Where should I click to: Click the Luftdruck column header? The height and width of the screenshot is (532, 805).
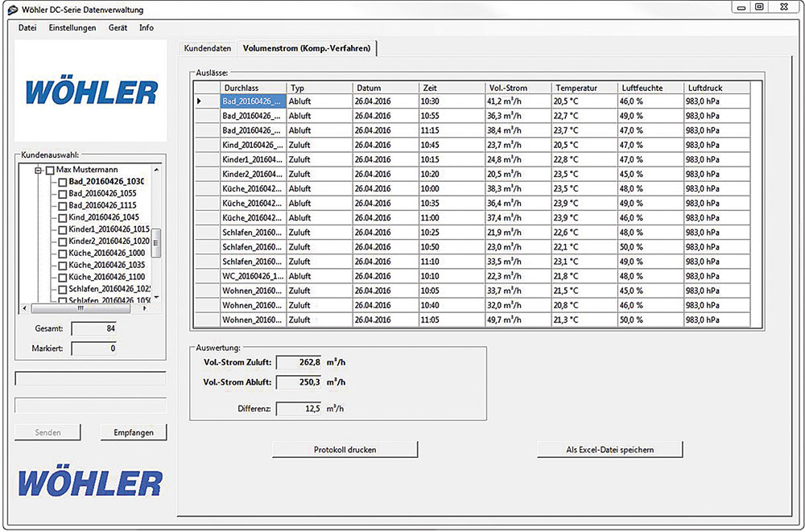coord(716,88)
